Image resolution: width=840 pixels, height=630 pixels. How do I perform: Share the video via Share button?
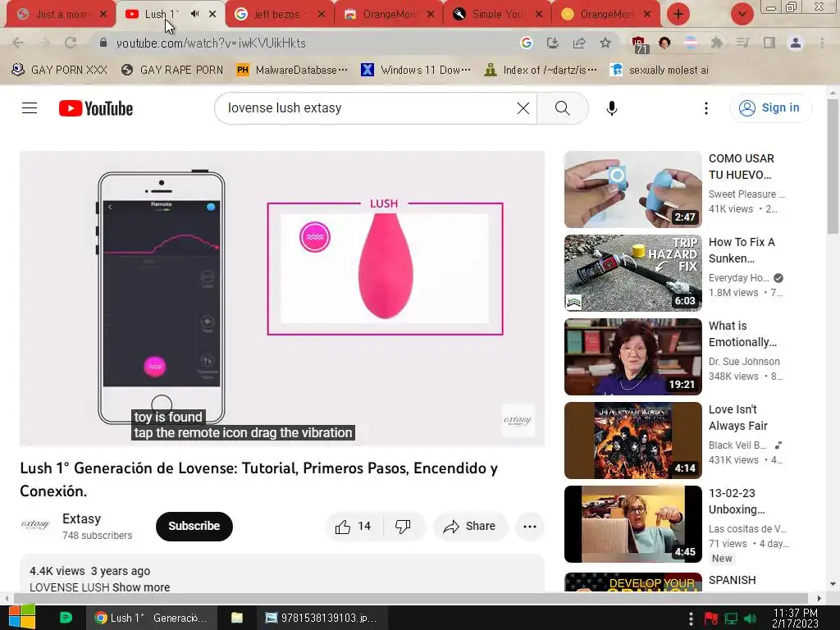469,527
